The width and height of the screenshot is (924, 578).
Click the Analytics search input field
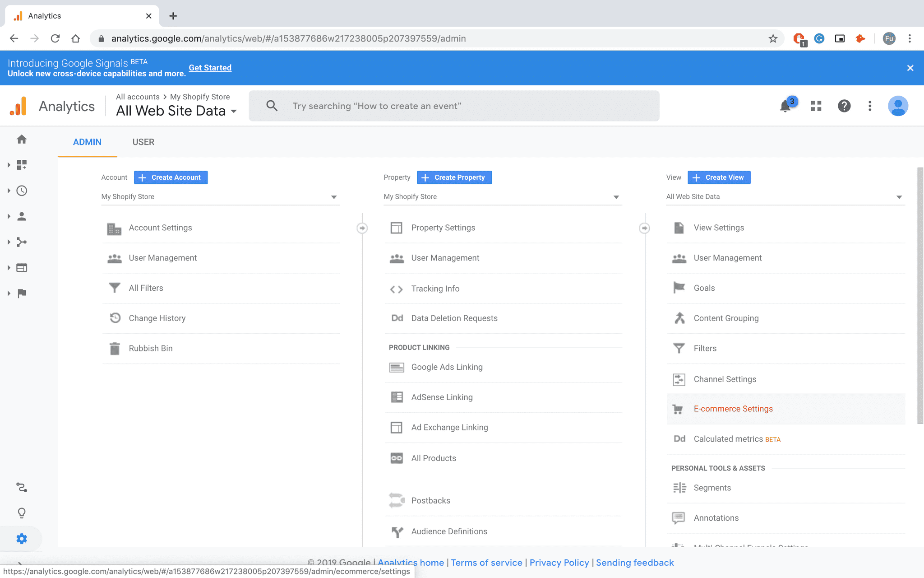[x=454, y=106]
